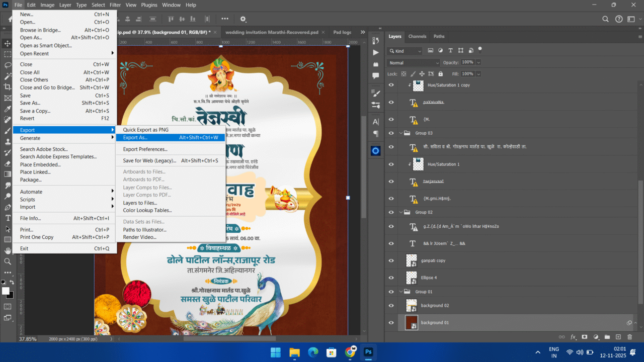Select the Horizontal Type tool
This screenshot has height=362, width=644.
pyautogui.click(x=7, y=218)
